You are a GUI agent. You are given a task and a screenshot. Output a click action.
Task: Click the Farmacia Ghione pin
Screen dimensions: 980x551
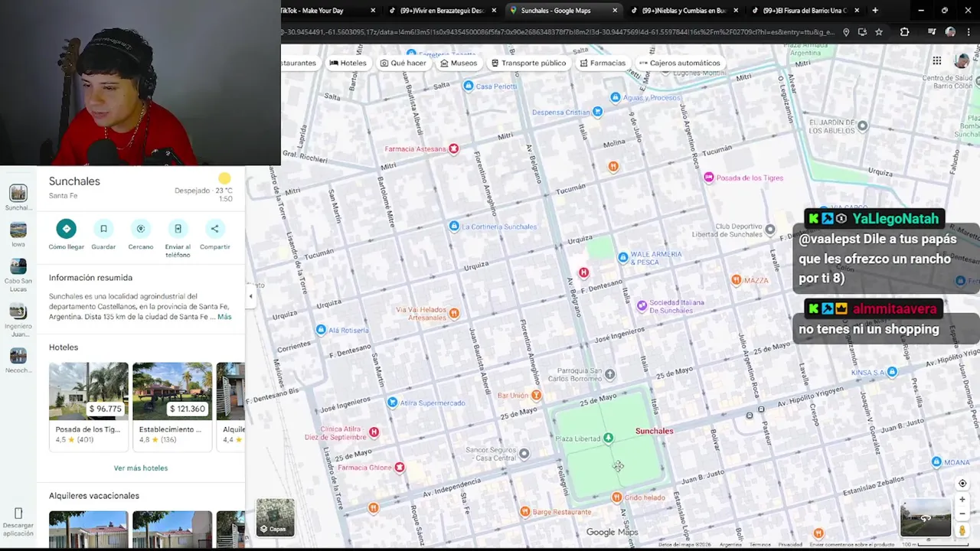pyautogui.click(x=399, y=467)
